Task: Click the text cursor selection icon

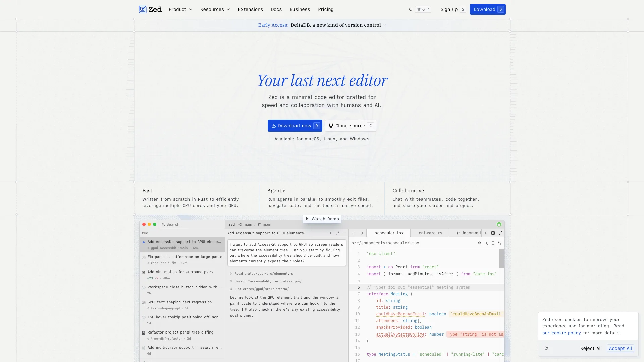Action: pos(493,243)
